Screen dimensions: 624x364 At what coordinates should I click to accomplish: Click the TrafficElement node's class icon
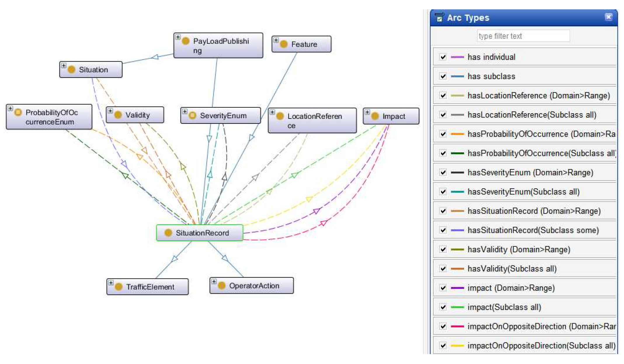click(119, 287)
